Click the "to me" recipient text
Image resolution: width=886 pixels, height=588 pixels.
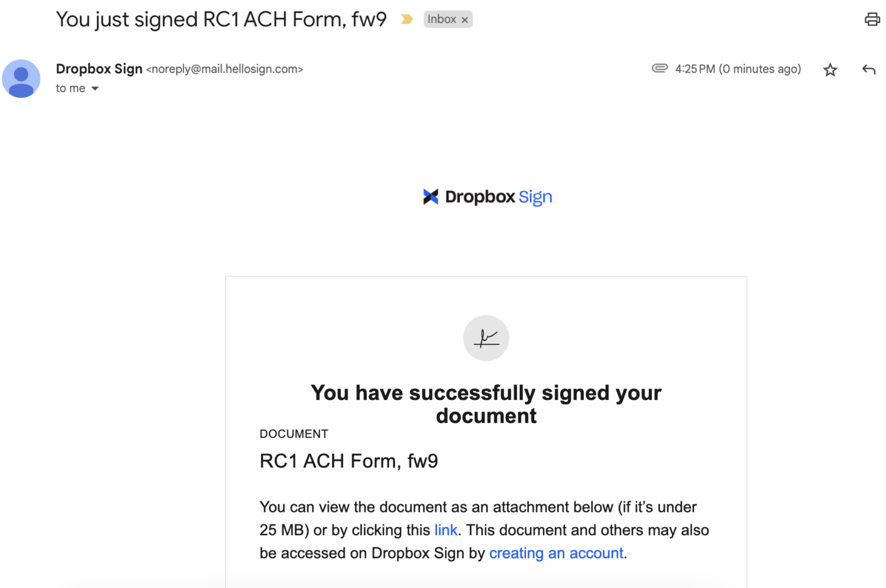point(70,88)
